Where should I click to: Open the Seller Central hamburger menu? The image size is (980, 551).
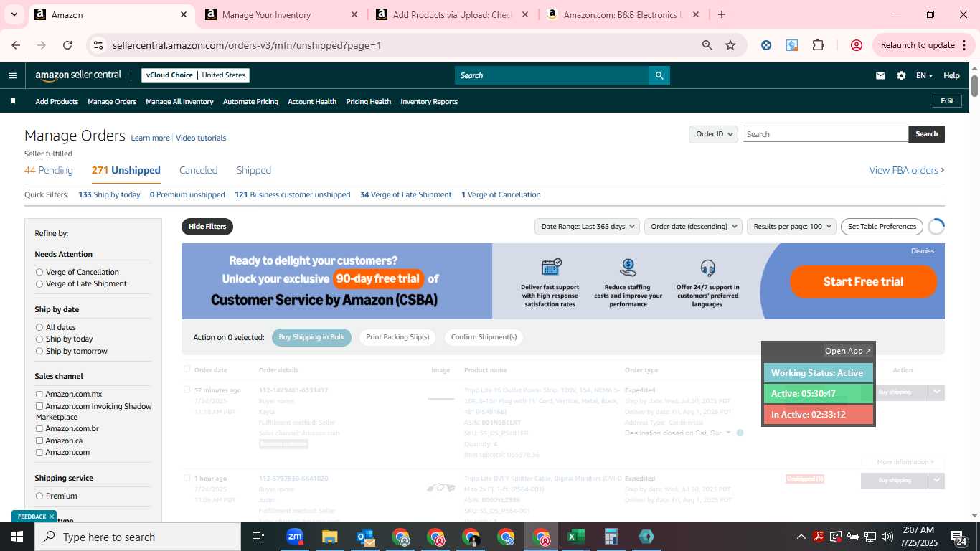(x=12, y=75)
